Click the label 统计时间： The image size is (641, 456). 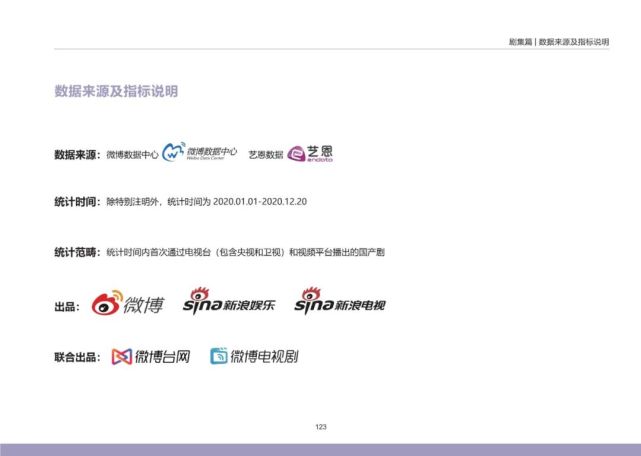pyautogui.click(x=78, y=202)
